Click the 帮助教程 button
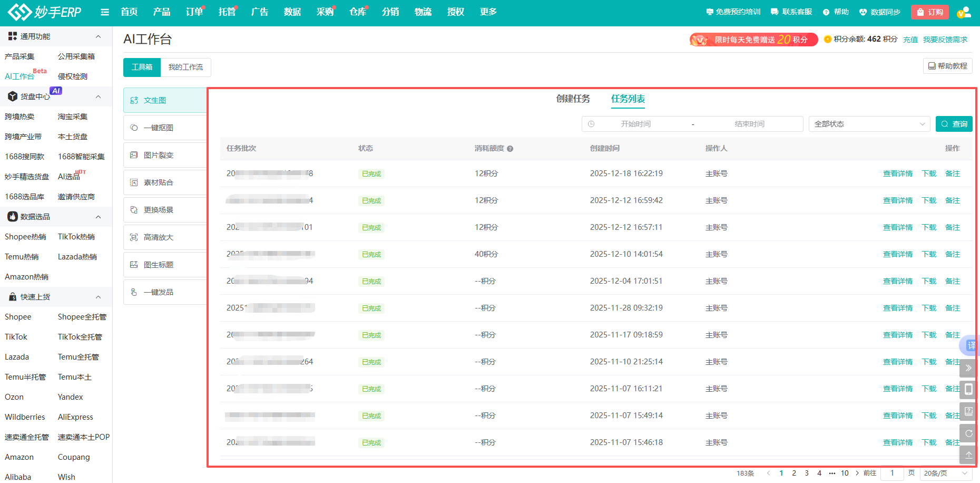This screenshot has width=980, height=483. [947, 66]
